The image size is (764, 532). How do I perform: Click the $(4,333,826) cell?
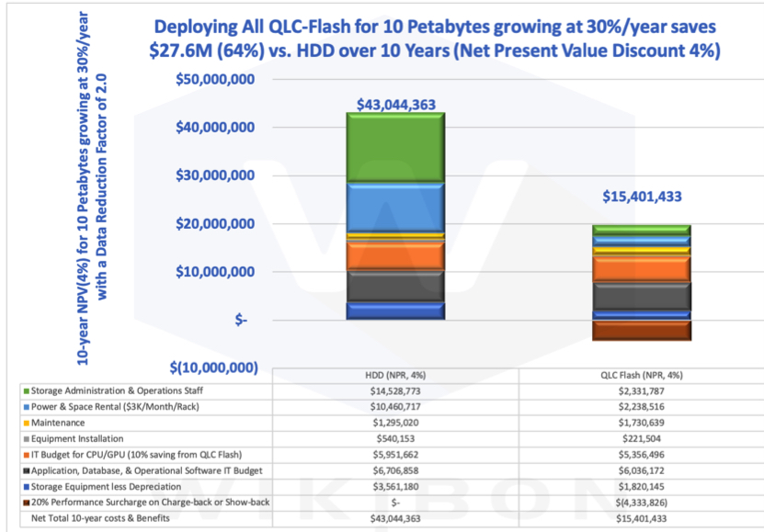[x=642, y=503]
